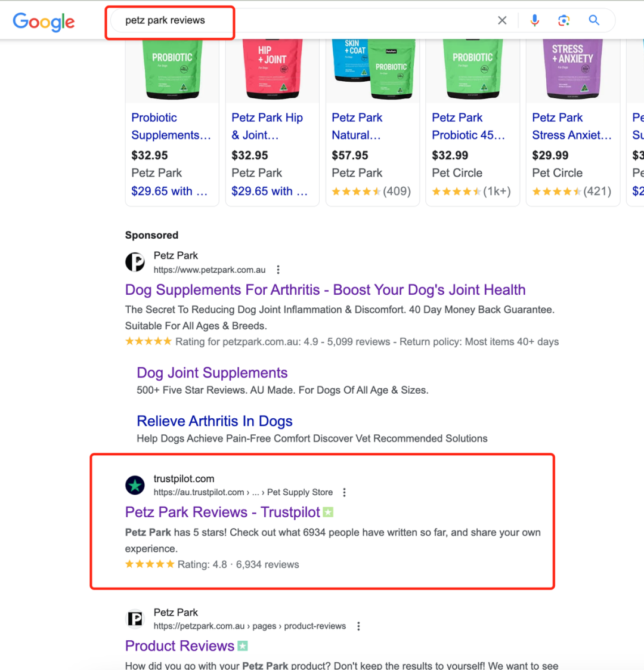The height and width of the screenshot is (670, 644).
Task: Submit search with the magnifier icon
Action: [x=594, y=20]
